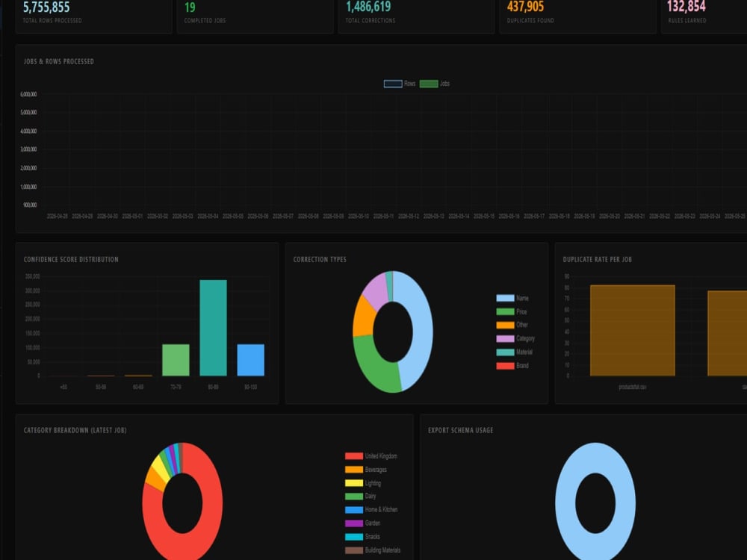Toggle the Name legend entry in Correction Types
747x560 pixels.
pos(512,298)
